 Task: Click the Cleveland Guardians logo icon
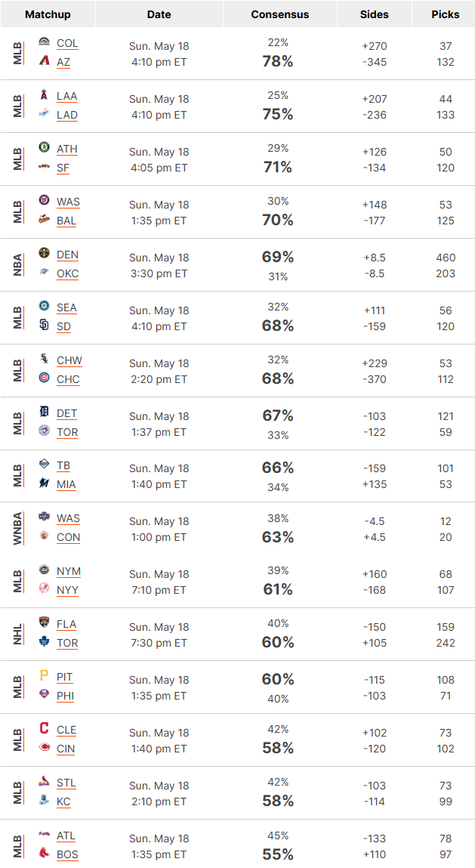click(x=45, y=728)
